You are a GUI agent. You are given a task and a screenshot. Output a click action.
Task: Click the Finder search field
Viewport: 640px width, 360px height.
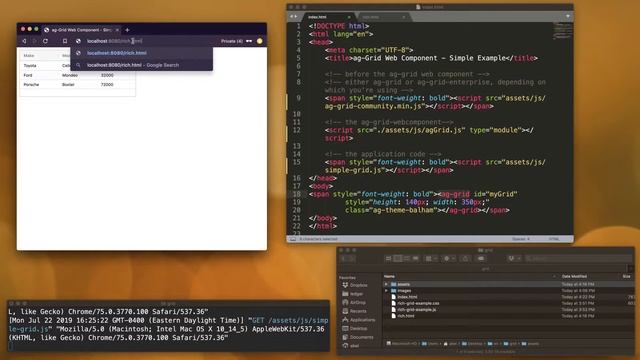point(578,258)
